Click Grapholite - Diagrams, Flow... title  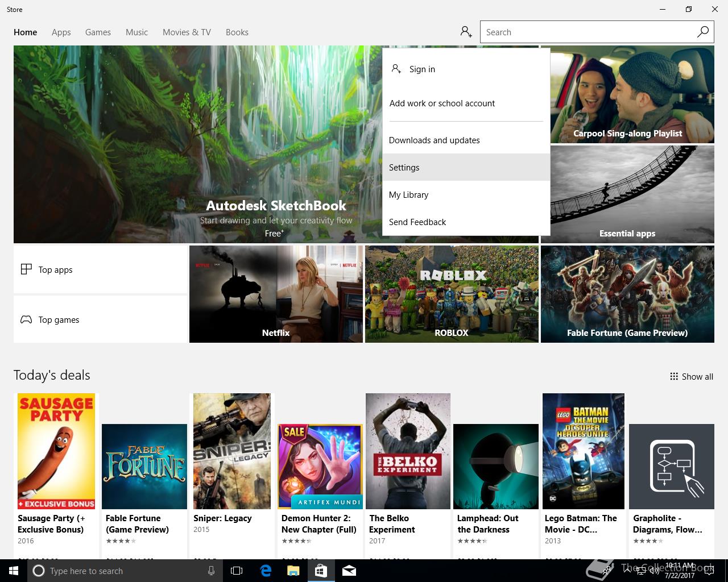click(x=668, y=523)
